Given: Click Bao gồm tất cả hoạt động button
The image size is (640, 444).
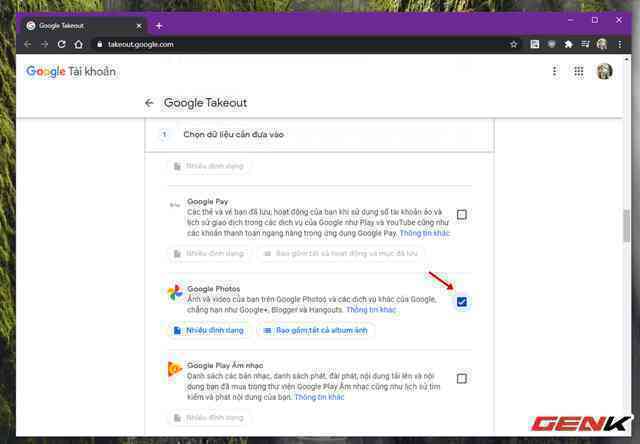Looking at the screenshot, I should [341, 253].
